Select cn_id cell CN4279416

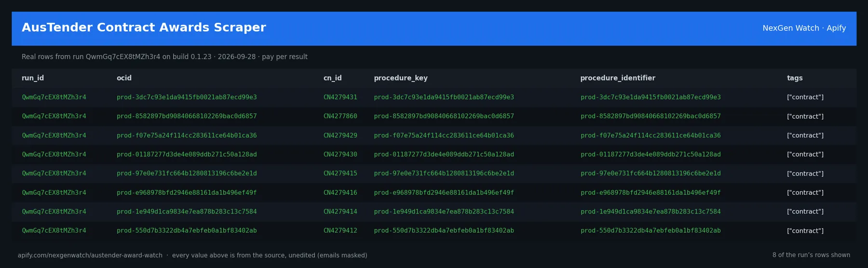tap(340, 193)
